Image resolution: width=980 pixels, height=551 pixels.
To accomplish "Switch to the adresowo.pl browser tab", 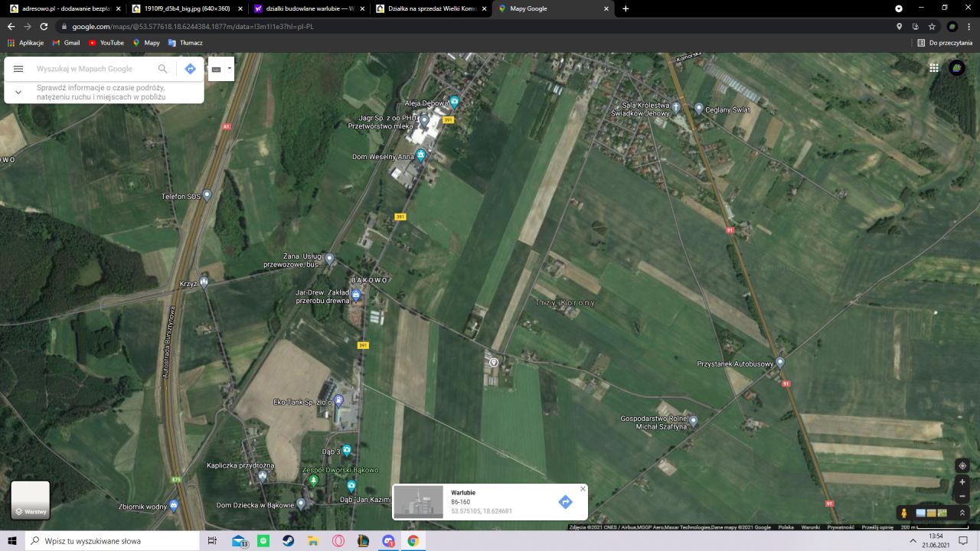I will click(x=61, y=8).
